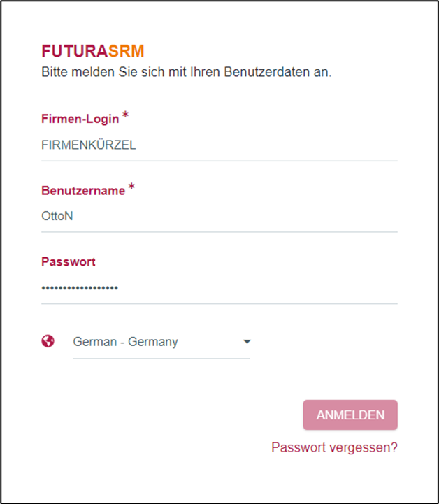
Task: Click the Passwort label
Action: coord(69,262)
